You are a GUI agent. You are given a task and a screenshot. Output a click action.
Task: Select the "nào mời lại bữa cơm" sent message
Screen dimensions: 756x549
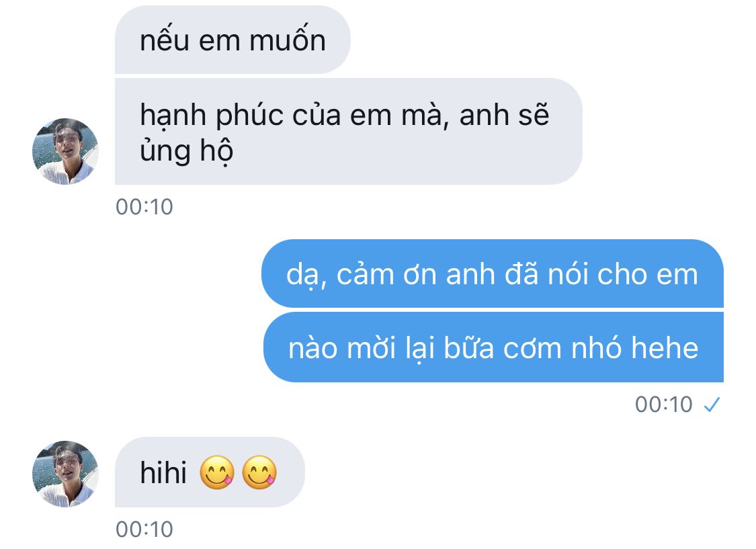point(493,348)
